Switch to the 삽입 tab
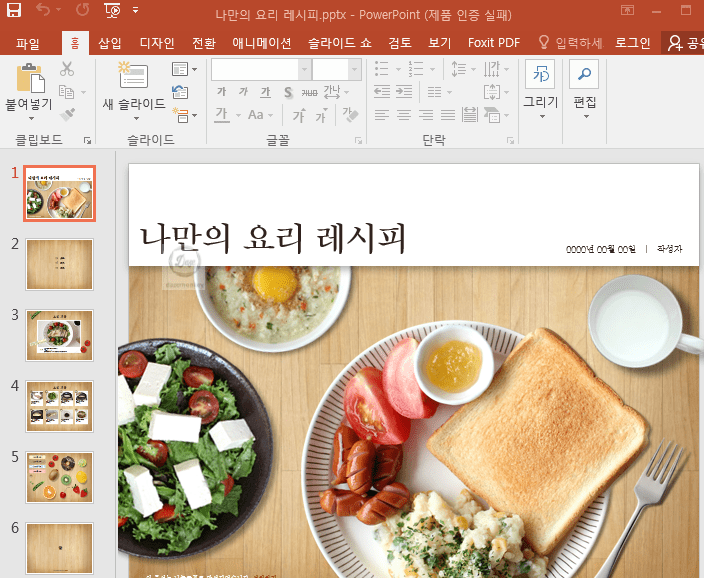This screenshot has width=704, height=578. click(x=110, y=43)
